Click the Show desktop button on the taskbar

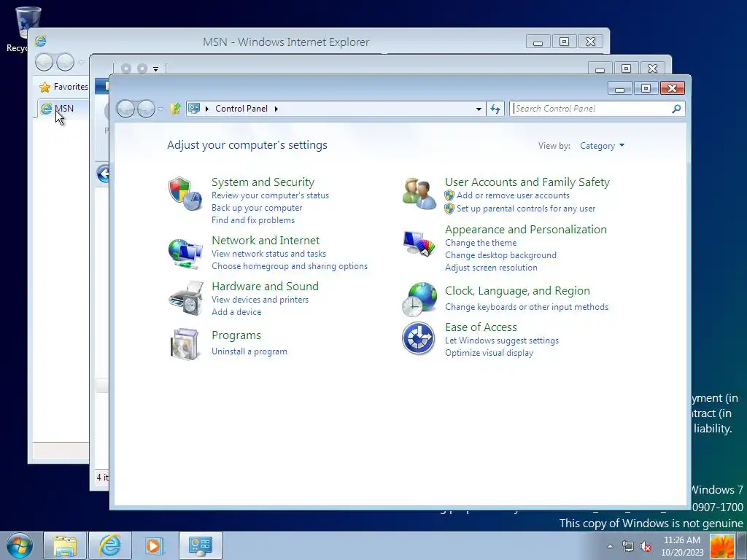[742, 546]
